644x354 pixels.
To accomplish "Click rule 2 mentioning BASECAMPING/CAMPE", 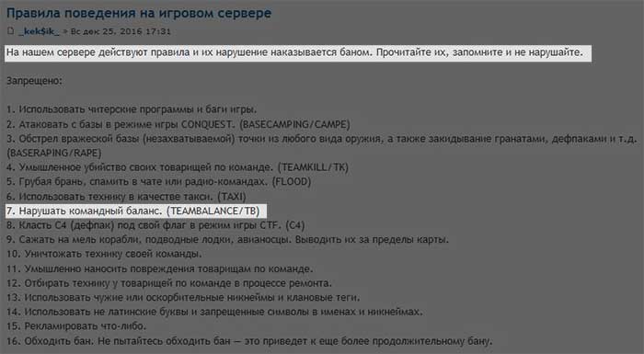I will click(x=178, y=124).
